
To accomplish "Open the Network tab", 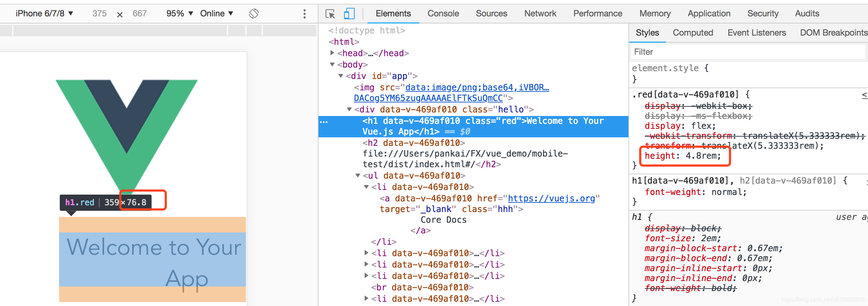I will pos(540,14).
